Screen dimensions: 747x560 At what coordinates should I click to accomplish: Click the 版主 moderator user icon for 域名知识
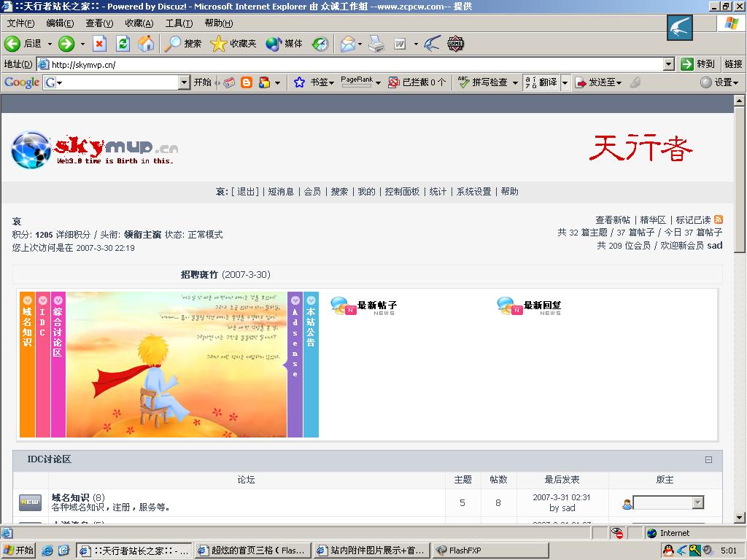click(627, 503)
